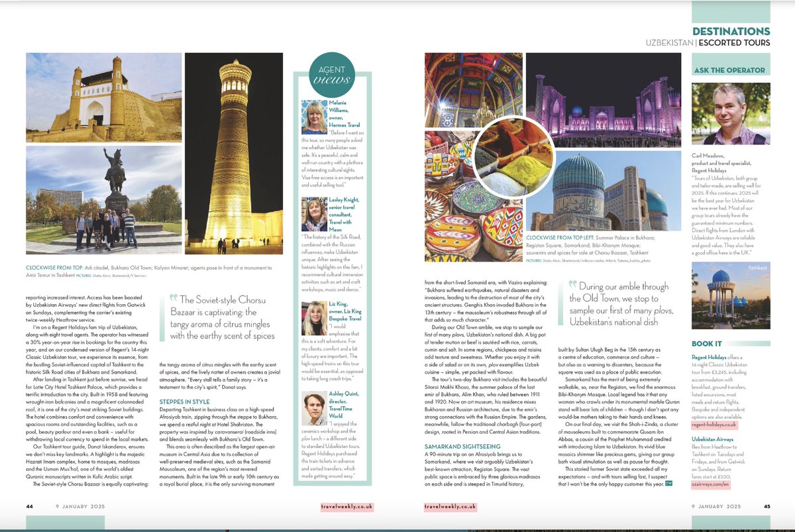Image resolution: width=795 pixels, height=532 pixels.
Task: Click Carl Meadows's portrait photo
Action: coord(730,113)
